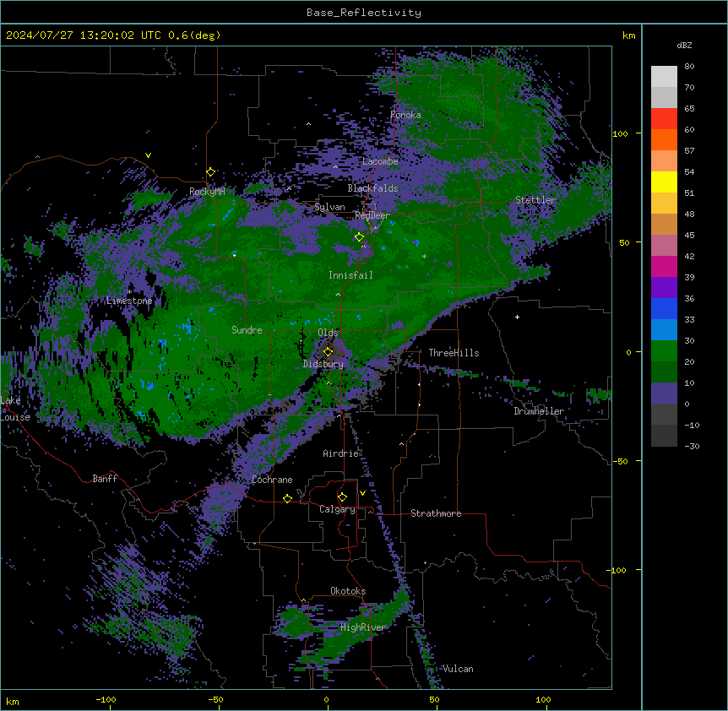Click the yellow diamond marker southeast of Cochrane
The image size is (728, 711).
(287, 498)
